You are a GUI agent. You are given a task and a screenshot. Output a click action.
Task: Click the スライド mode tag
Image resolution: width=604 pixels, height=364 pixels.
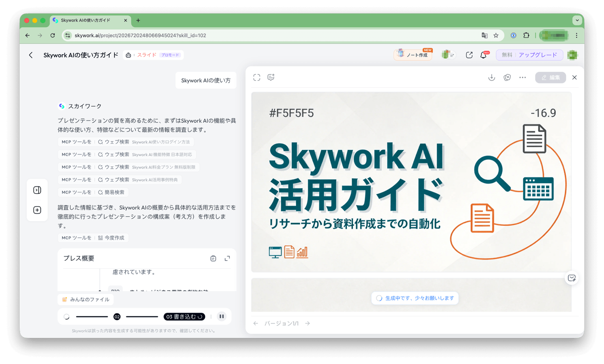coord(146,55)
